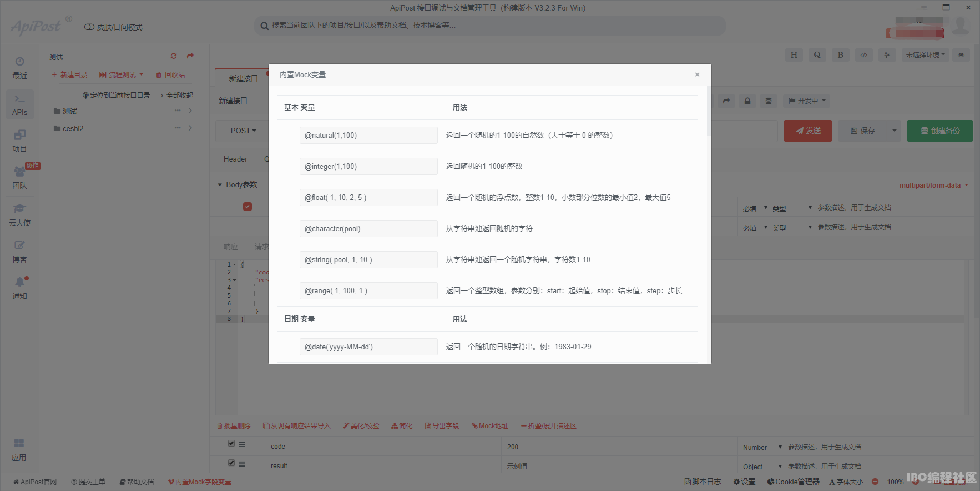Viewport: 980px width, 491px height.
Task: Open the Cookie管理器 manager
Action: (793, 482)
